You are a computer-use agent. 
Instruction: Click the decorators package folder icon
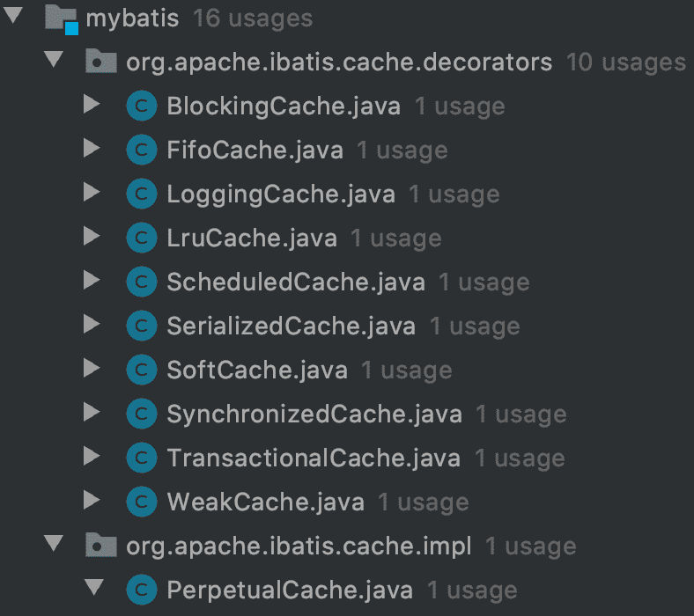[x=101, y=61]
